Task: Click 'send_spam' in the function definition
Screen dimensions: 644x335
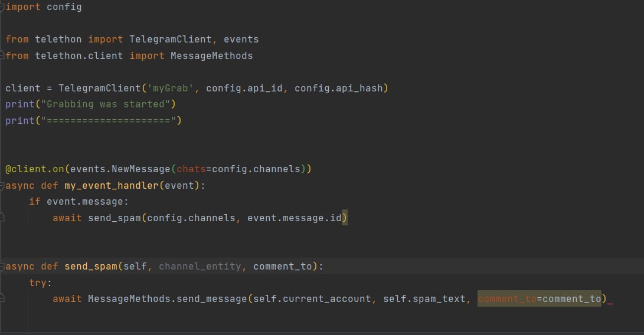Action: tap(91, 267)
